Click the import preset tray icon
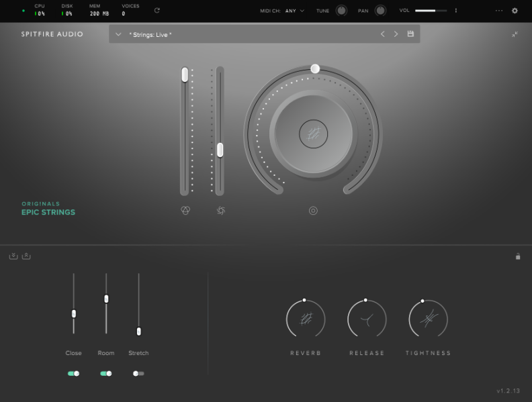The width and height of the screenshot is (532, 402). [13, 256]
